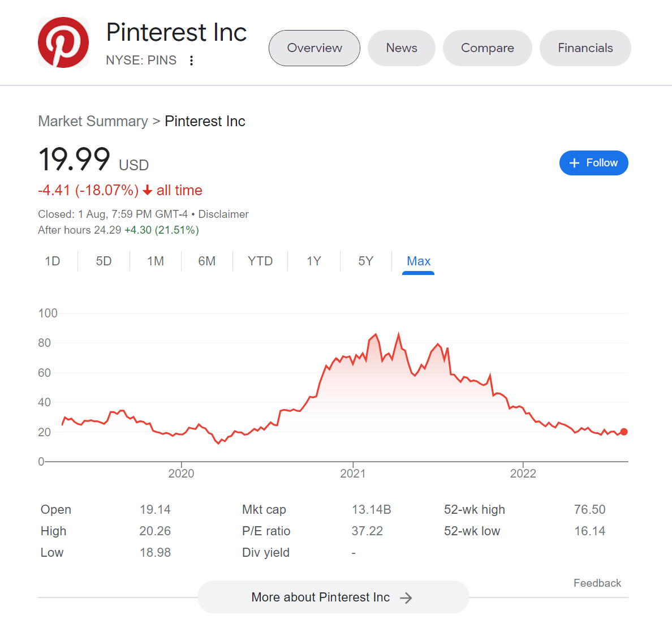672x619 pixels.
Task: Open the Financials tab
Action: (585, 48)
